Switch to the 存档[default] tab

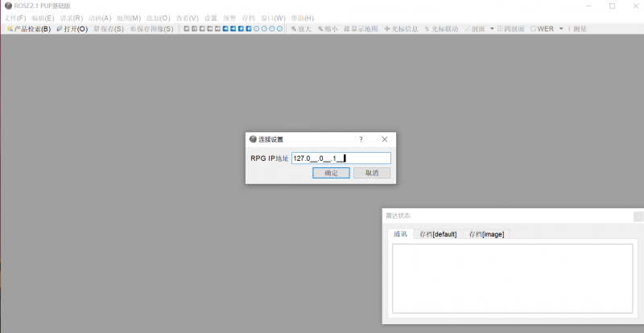438,234
